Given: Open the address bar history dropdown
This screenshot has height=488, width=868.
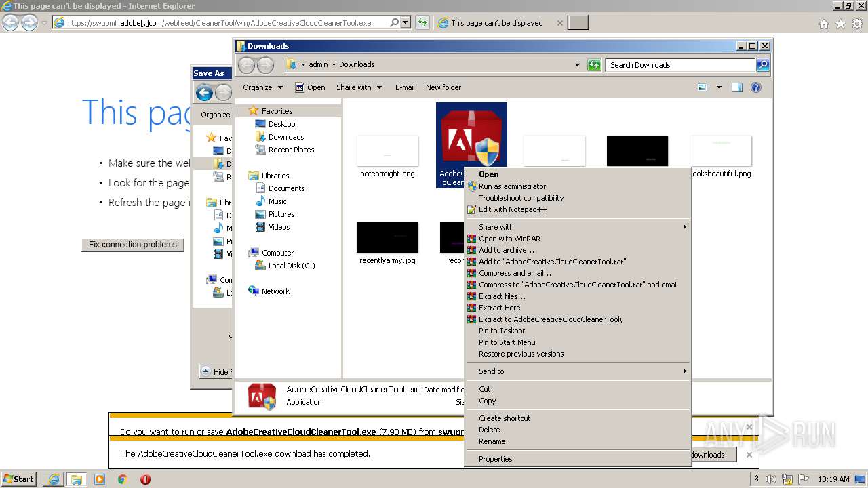Looking at the screenshot, I should click(577, 65).
